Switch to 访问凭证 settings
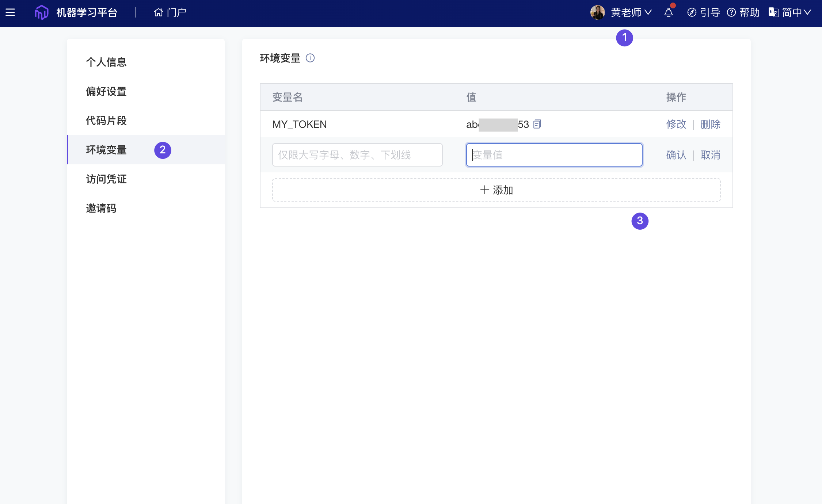 (x=106, y=179)
